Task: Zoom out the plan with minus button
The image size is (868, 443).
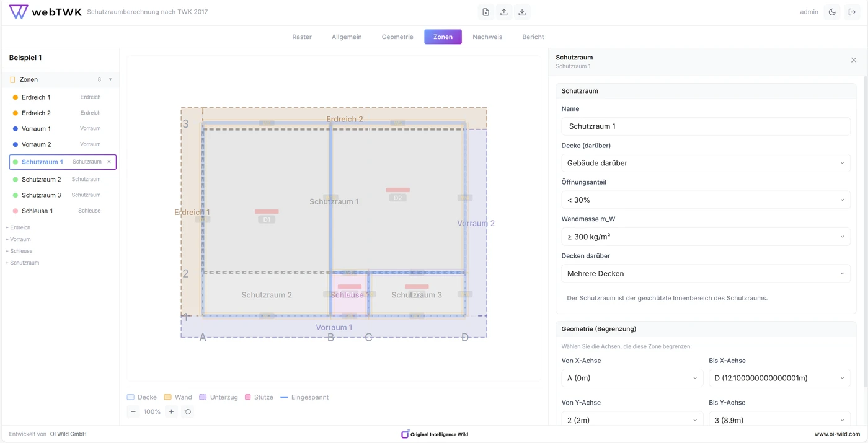Action: (133, 411)
